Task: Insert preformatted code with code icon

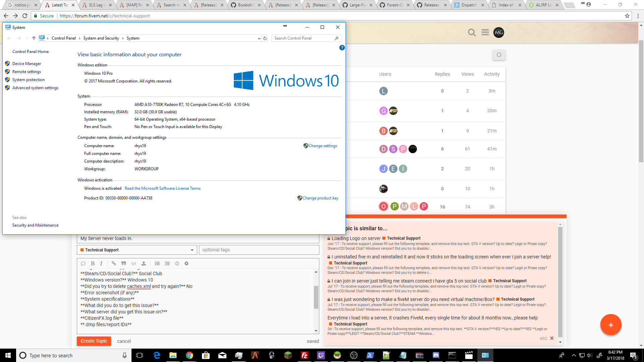Action: pos(133,263)
